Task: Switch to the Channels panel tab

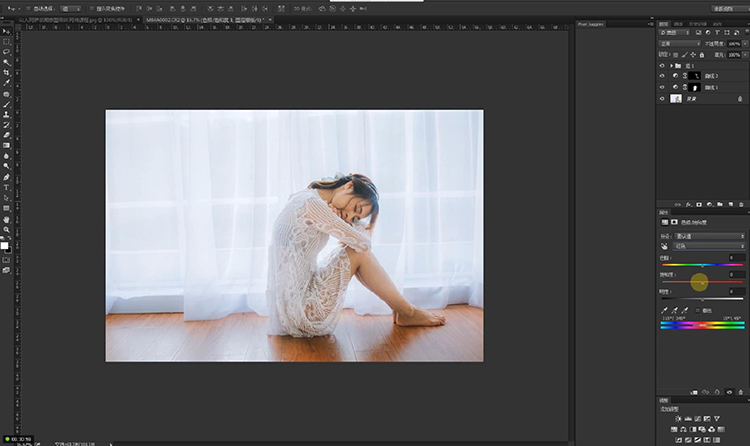Action: click(x=678, y=24)
